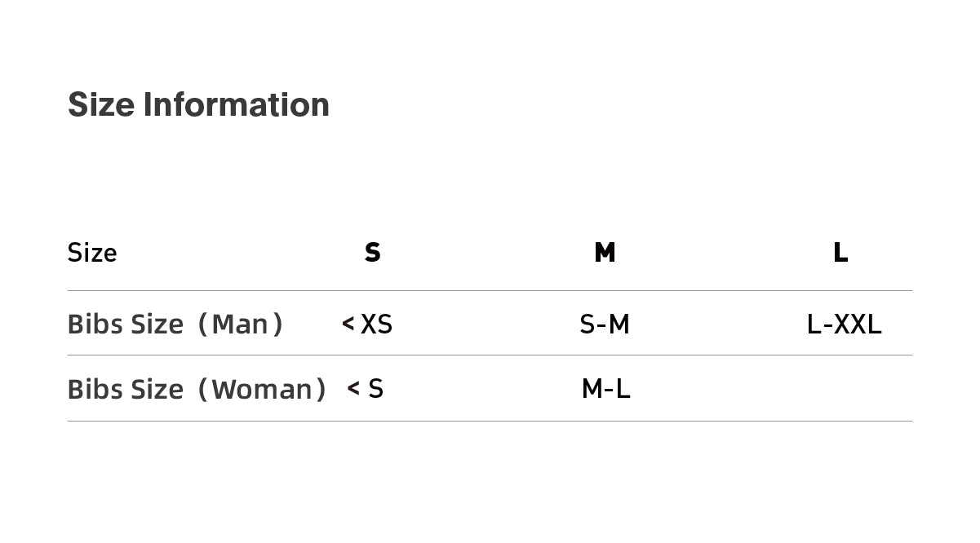Viewport: 980px width, 543px height.
Task: Click the less-than symbol in Woman row
Action: pyautogui.click(x=353, y=389)
